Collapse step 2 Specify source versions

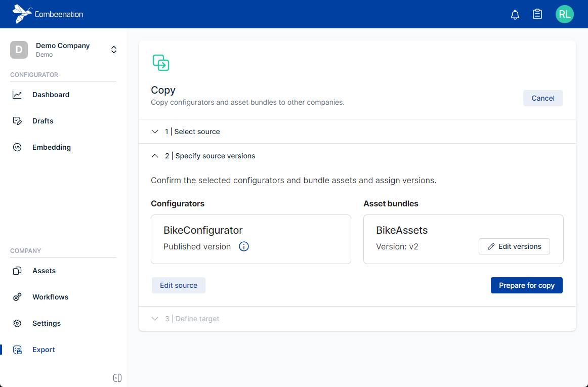[x=155, y=156]
